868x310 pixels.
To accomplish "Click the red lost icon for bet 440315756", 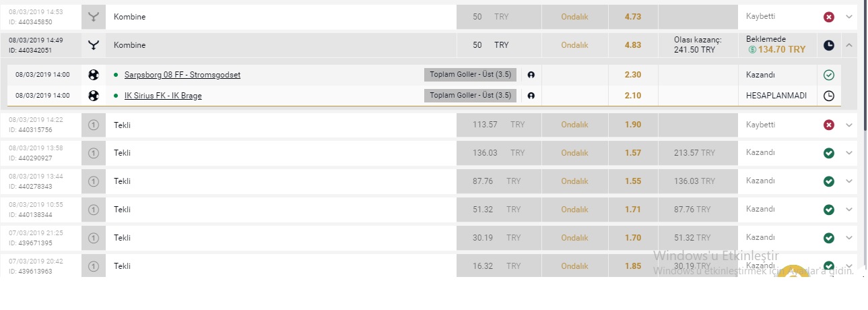I will [829, 125].
